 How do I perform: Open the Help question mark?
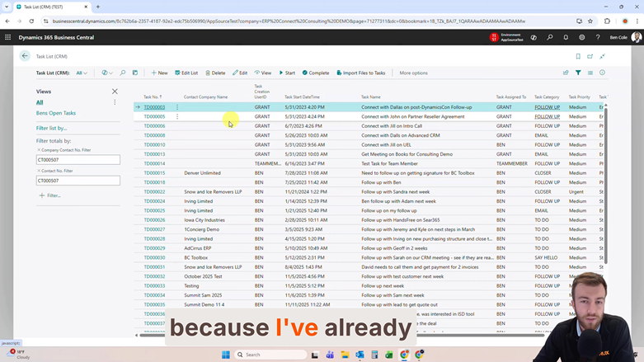[x=598, y=37]
